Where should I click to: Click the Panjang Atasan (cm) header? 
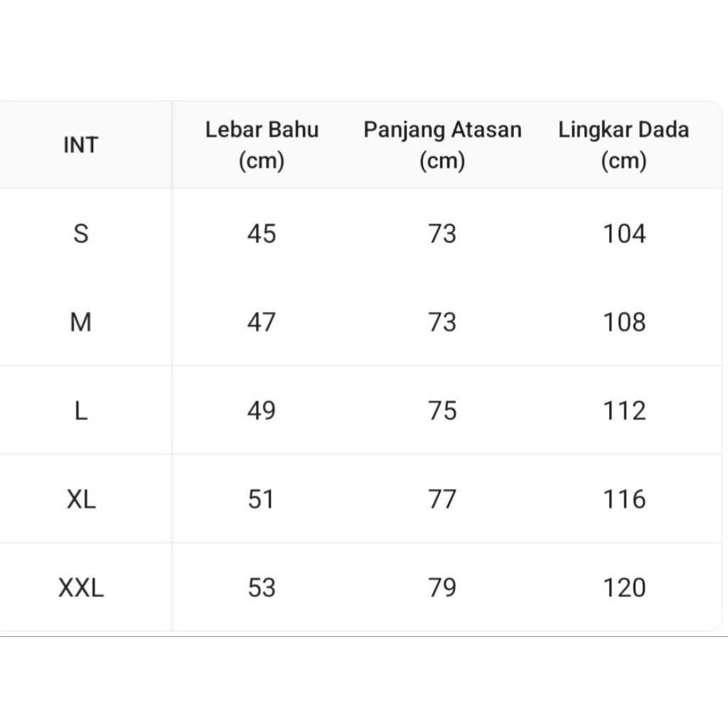coord(442,145)
